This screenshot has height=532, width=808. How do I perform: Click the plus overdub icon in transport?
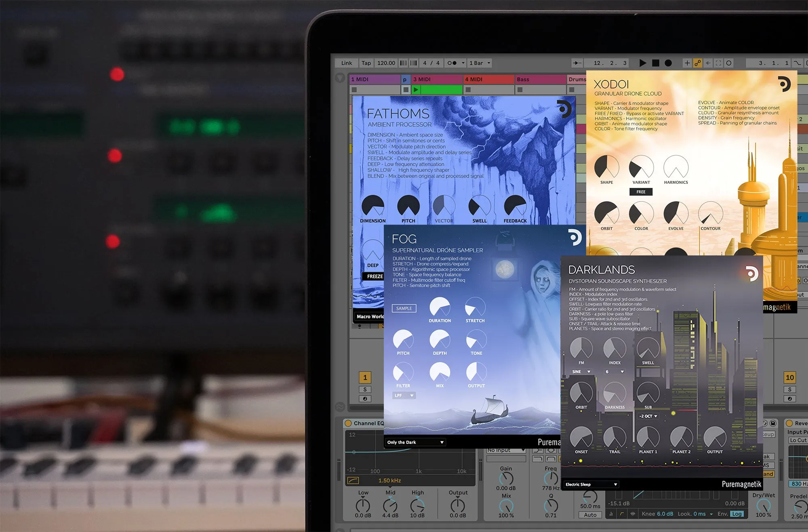point(687,63)
